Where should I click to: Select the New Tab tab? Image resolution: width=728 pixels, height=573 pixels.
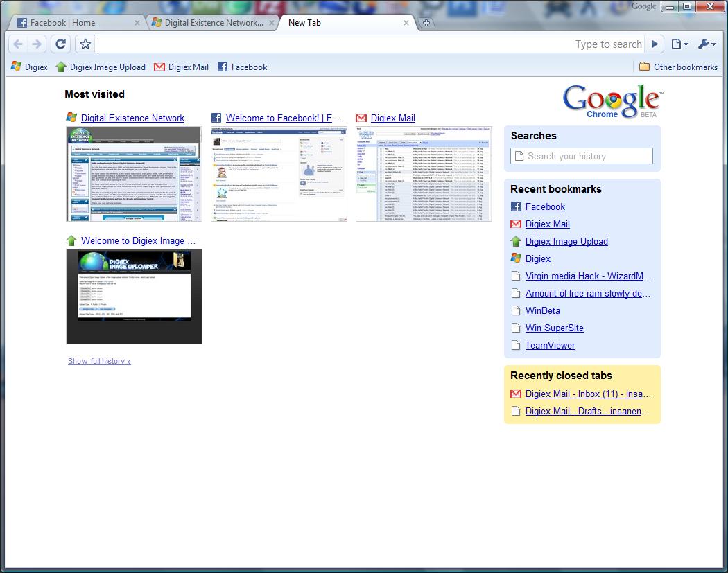point(347,23)
